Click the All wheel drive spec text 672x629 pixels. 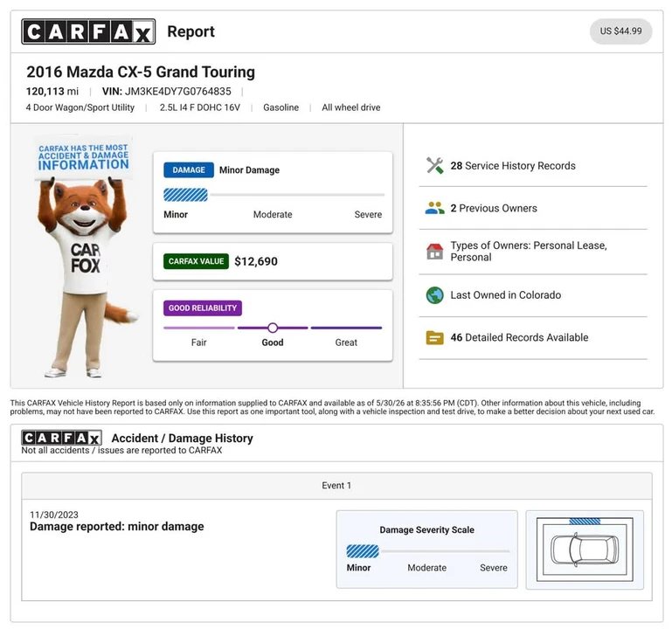tap(351, 107)
